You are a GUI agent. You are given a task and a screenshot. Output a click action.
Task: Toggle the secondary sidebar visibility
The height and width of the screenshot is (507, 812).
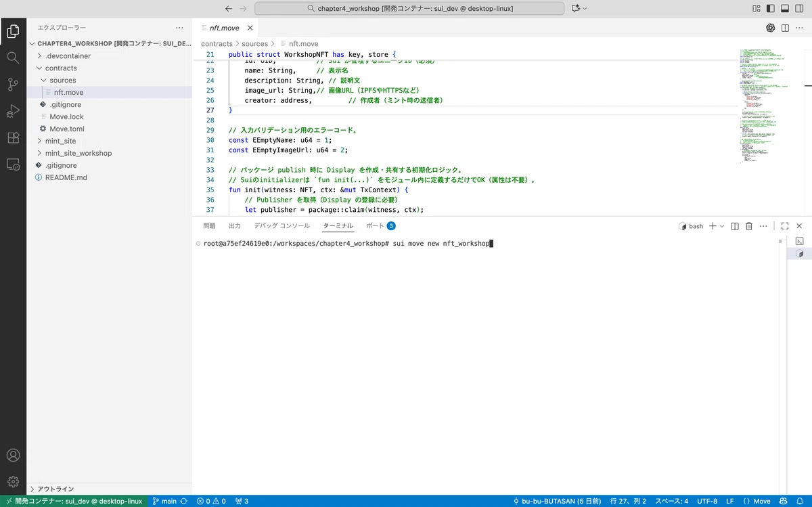pyautogui.click(x=799, y=9)
